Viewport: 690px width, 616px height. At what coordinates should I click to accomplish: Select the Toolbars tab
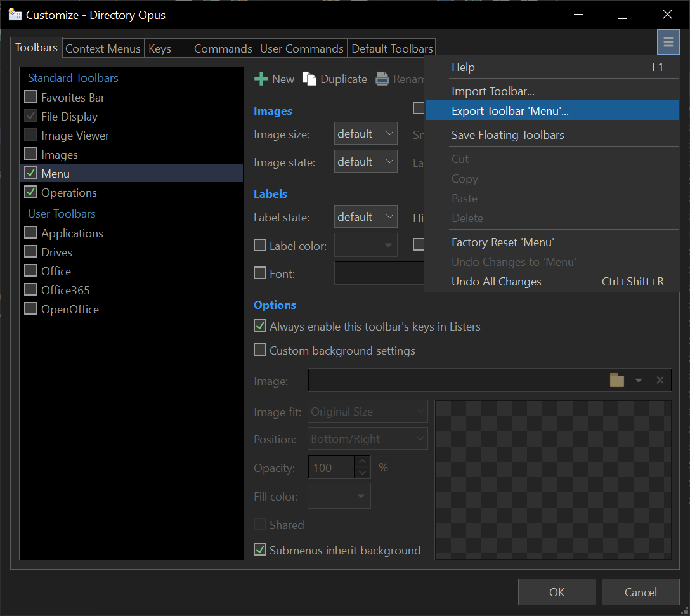pos(37,47)
